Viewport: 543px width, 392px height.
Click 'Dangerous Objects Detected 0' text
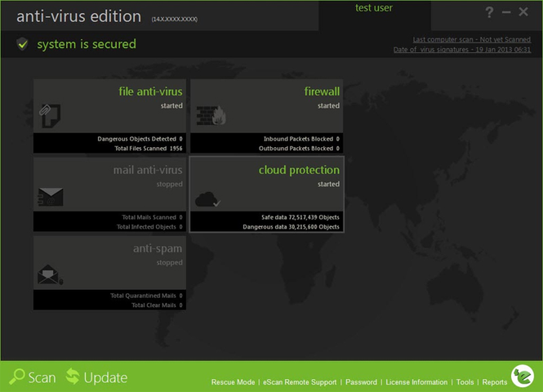[x=140, y=139]
